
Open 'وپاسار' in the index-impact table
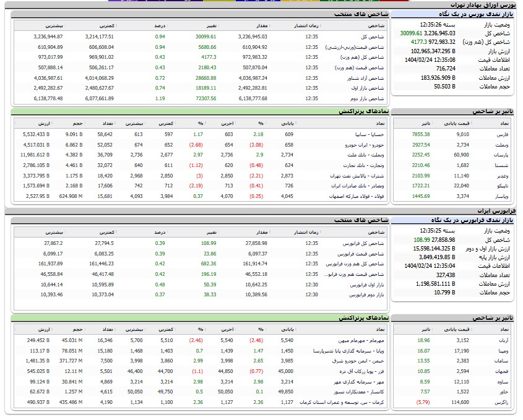coord(502,196)
